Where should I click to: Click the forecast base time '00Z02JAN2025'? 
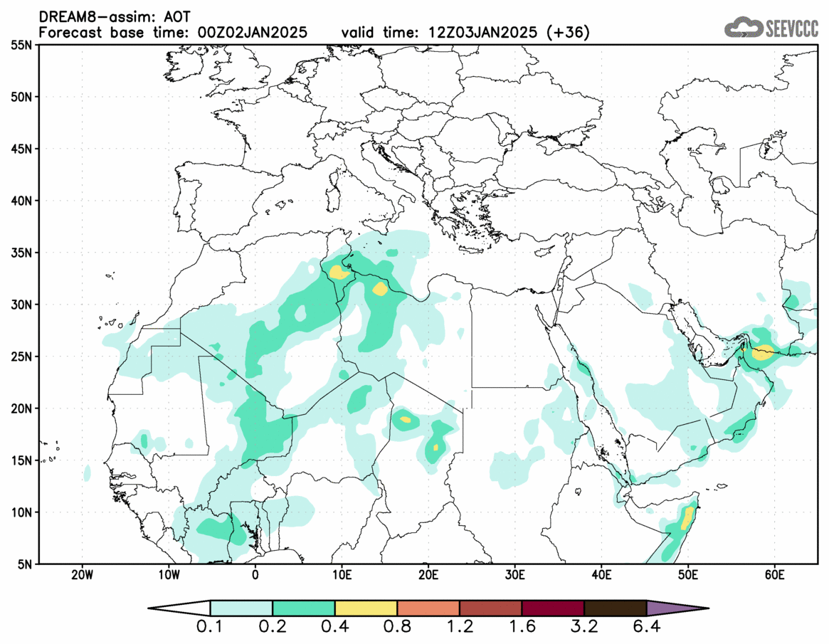click(252, 32)
